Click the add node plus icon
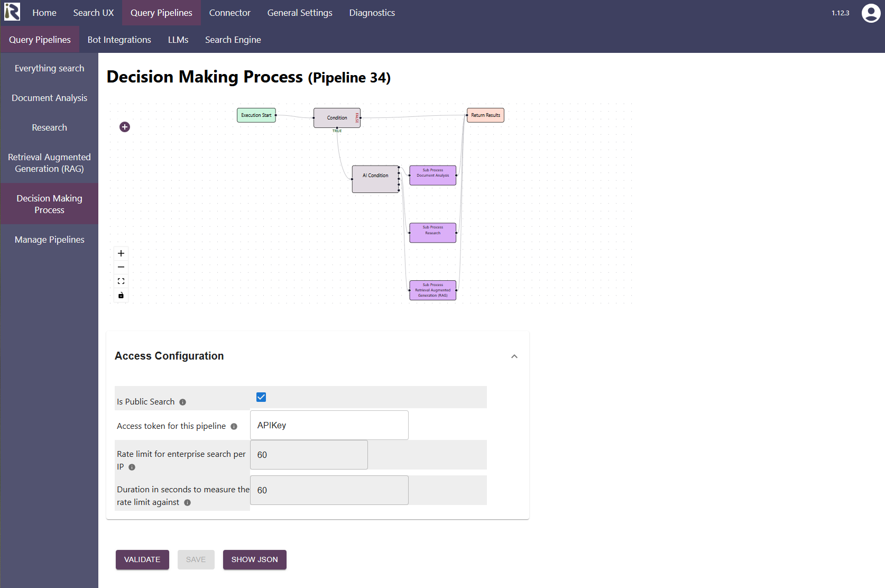 tap(125, 127)
